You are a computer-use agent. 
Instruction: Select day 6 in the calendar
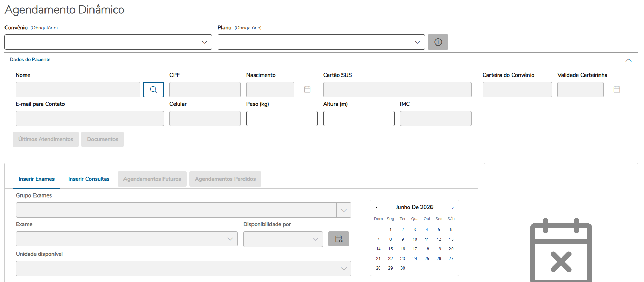pos(451,230)
